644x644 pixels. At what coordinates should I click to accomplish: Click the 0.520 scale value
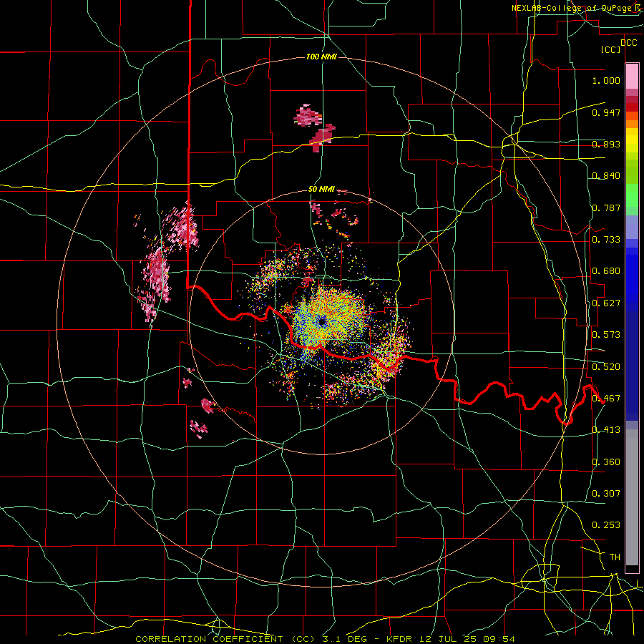(606, 367)
